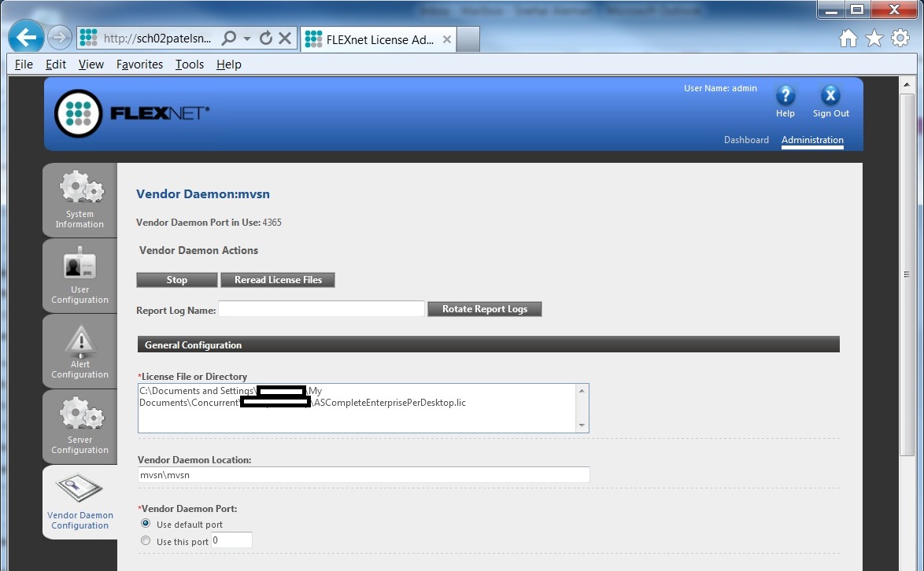
Task: Switch to Dashboard tab
Action: click(746, 139)
